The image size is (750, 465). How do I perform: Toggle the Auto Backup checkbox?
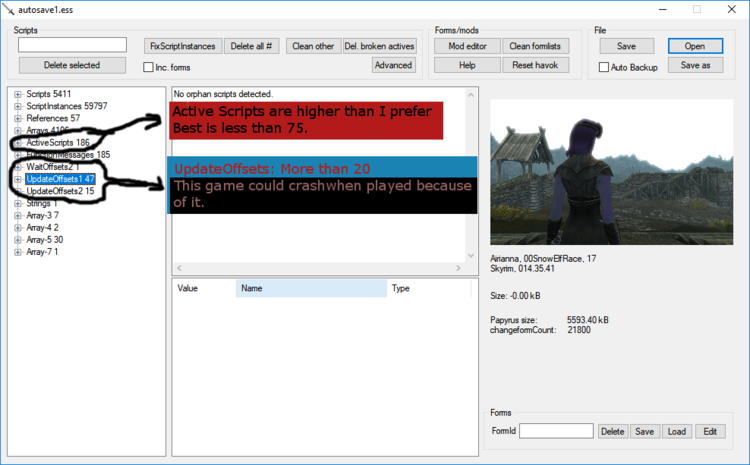(604, 67)
